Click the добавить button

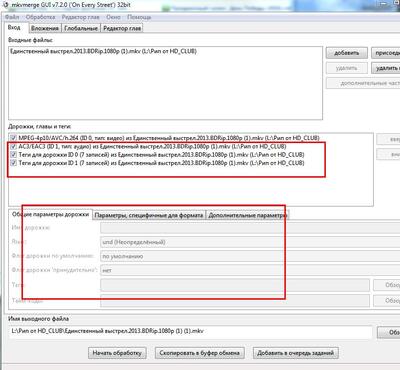pos(346,53)
